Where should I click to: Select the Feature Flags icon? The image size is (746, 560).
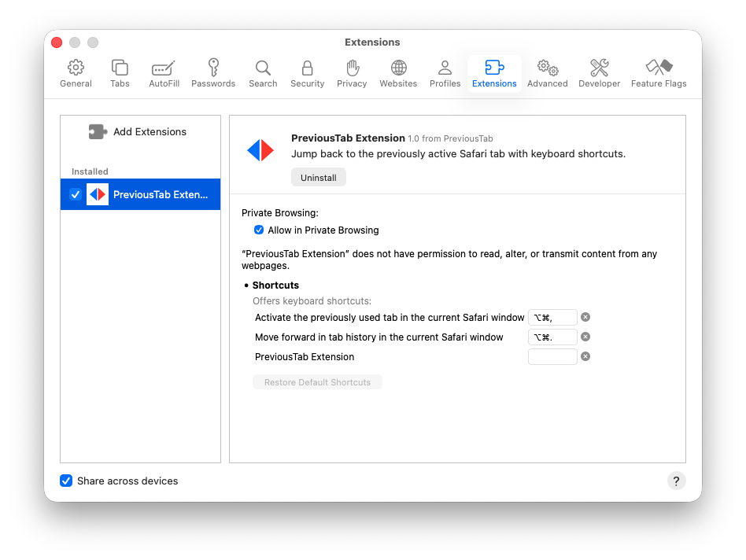659,72
